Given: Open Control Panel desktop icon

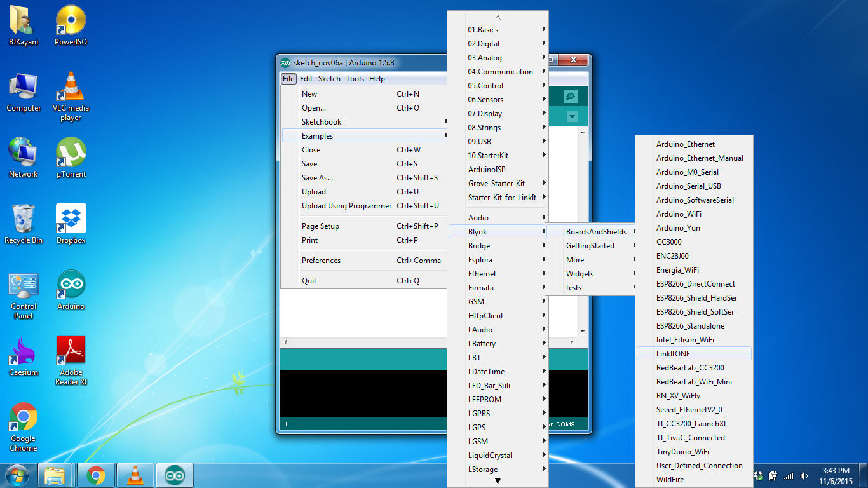Looking at the screenshot, I should click(24, 295).
